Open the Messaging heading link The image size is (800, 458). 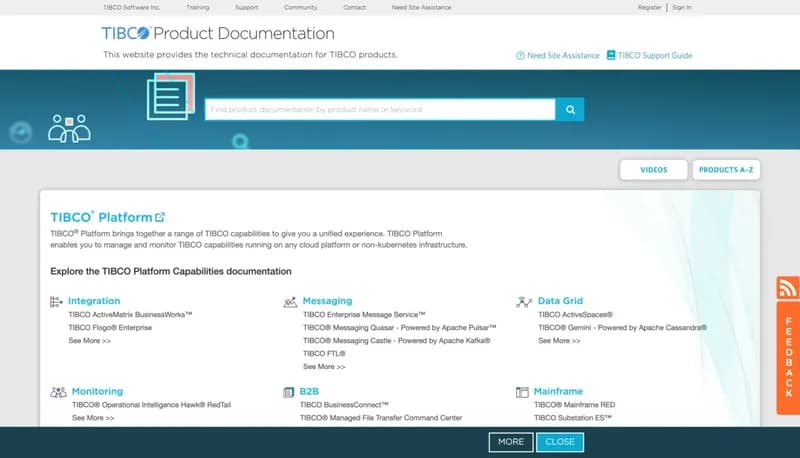point(327,301)
